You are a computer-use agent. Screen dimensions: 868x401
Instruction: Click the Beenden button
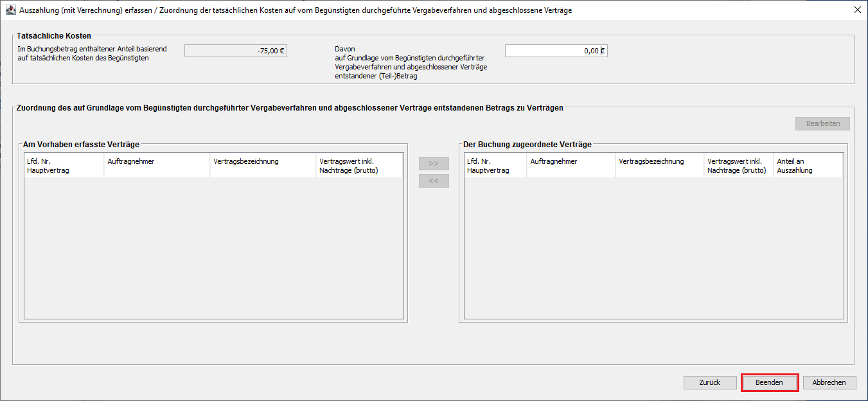click(x=769, y=382)
